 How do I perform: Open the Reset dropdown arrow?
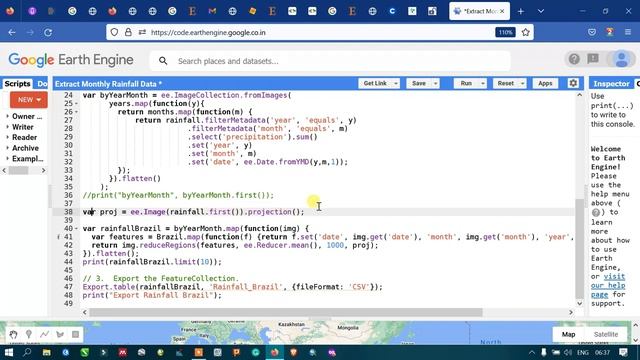point(522,83)
